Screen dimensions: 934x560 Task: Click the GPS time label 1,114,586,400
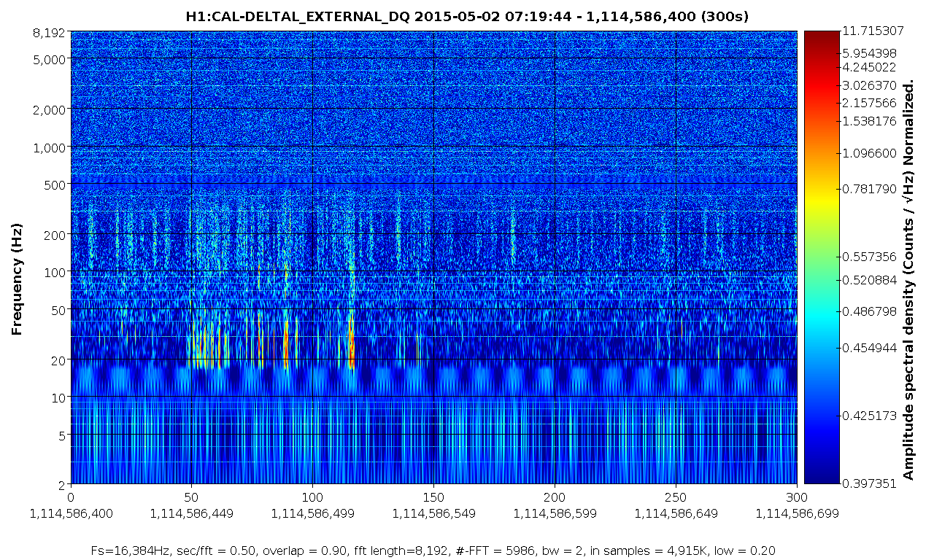click(x=72, y=513)
